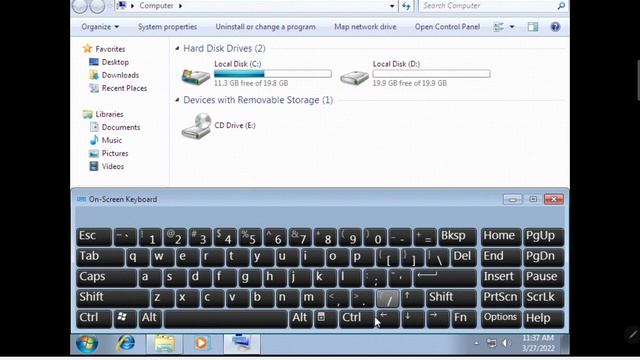
Task: Open the CD Drive (E:) icon
Action: [x=196, y=126]
